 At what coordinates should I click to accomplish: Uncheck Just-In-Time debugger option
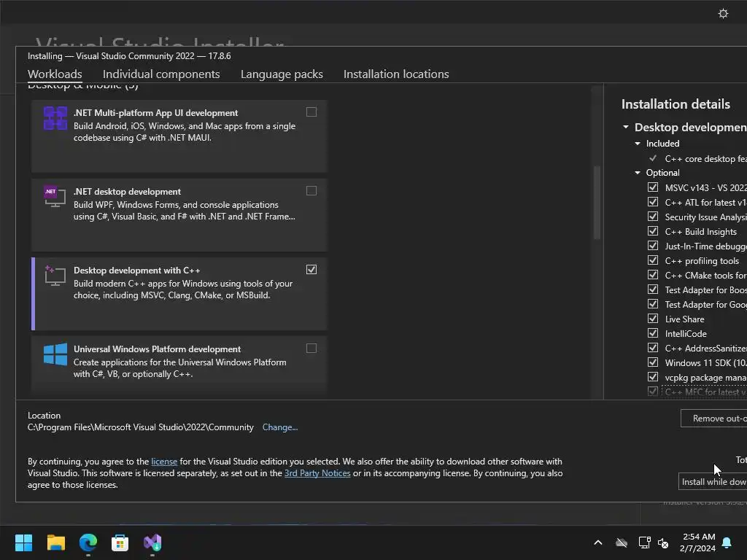tap(653, 246)
